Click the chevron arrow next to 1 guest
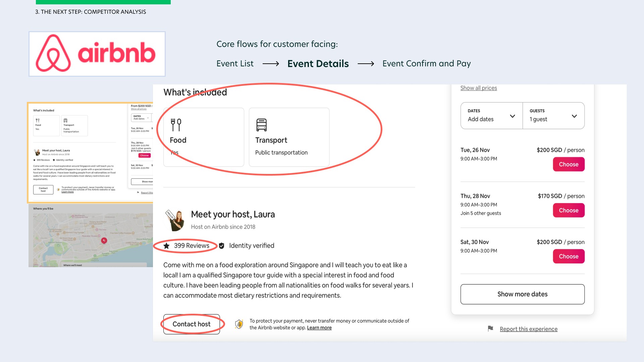 [x=574, y=116]
